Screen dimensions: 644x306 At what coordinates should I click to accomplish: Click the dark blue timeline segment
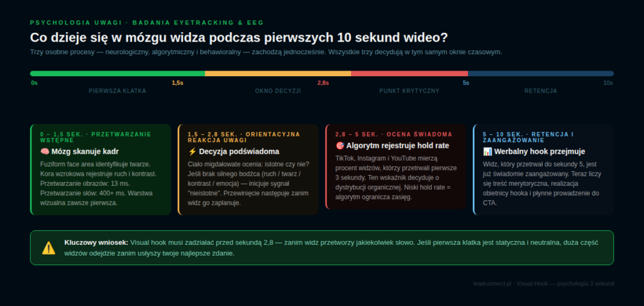pos(540,74)
